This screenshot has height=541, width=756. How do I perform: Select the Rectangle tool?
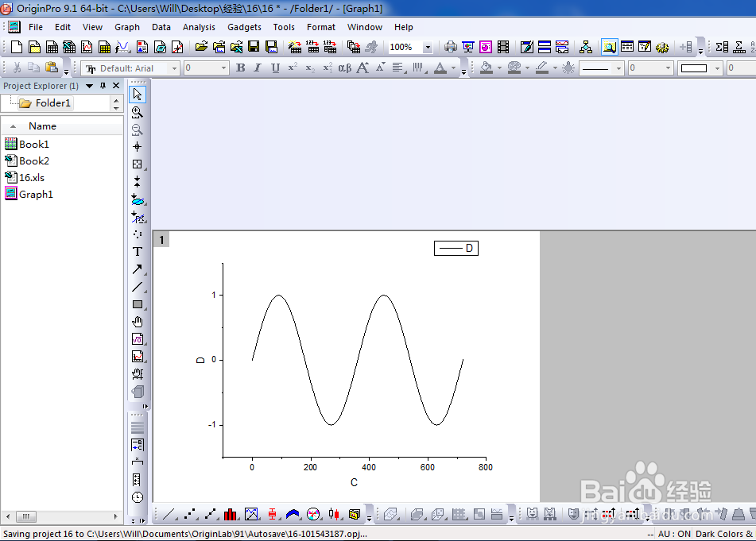[138, 304]
